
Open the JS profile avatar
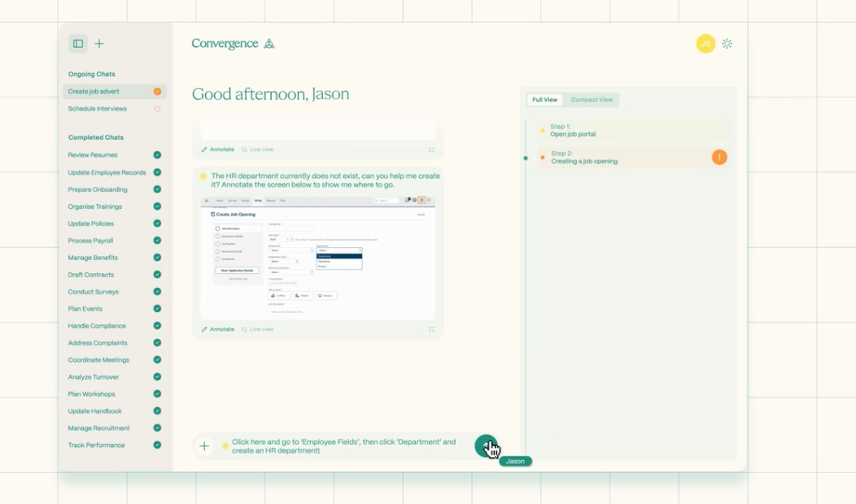point(704,43)
